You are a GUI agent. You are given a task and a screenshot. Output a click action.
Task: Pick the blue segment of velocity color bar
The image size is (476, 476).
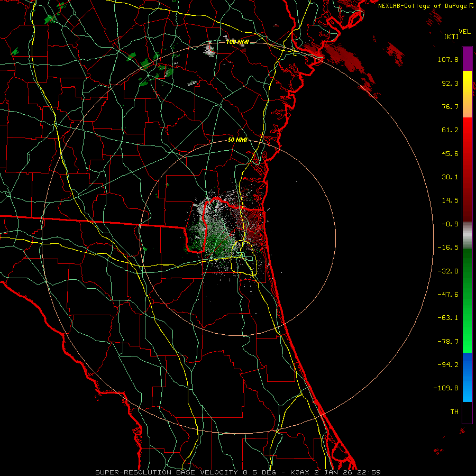click(x=467, y=377)
